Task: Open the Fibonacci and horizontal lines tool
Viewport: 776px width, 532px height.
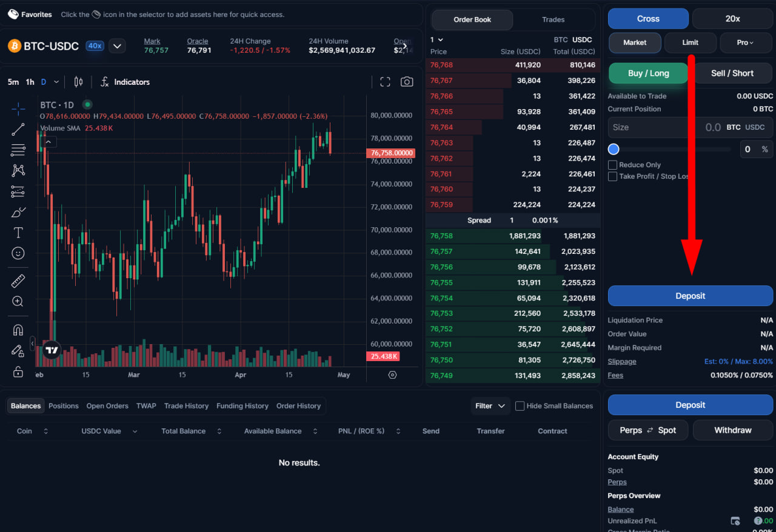Action: 18,150
